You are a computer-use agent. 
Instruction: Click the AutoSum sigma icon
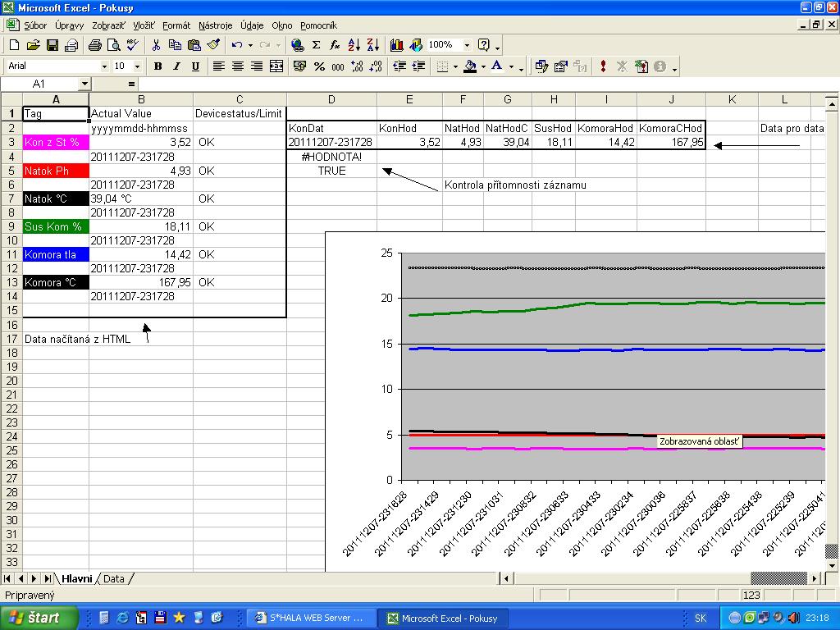[x=316, y=45]
